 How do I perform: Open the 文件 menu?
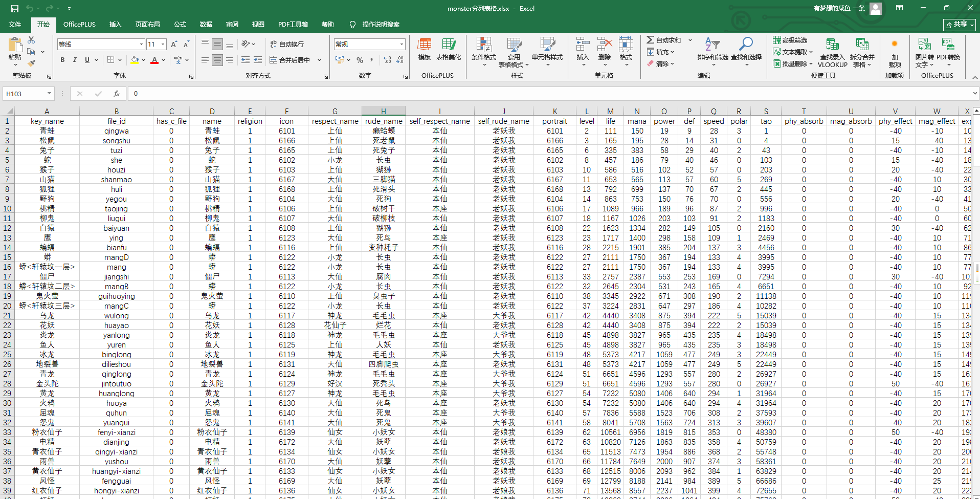pos(15,24)
